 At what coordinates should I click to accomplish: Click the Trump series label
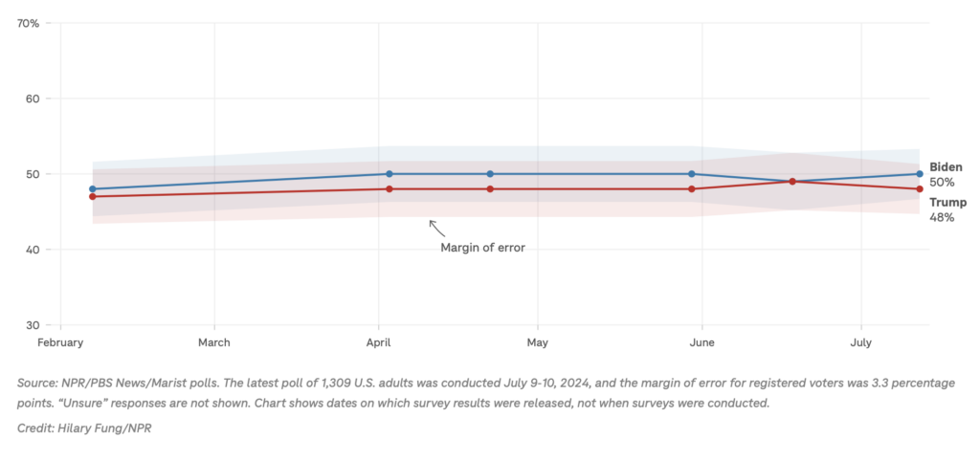coord(947,203)
